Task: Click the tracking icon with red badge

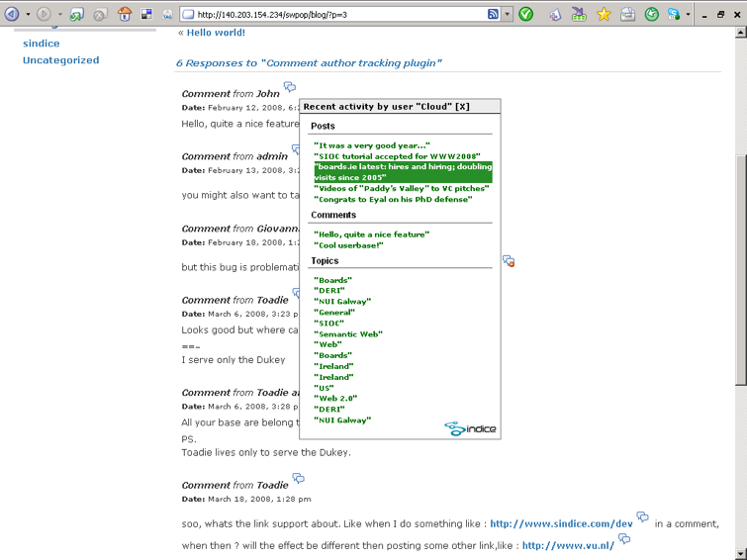Action: (x=508, y=261)
